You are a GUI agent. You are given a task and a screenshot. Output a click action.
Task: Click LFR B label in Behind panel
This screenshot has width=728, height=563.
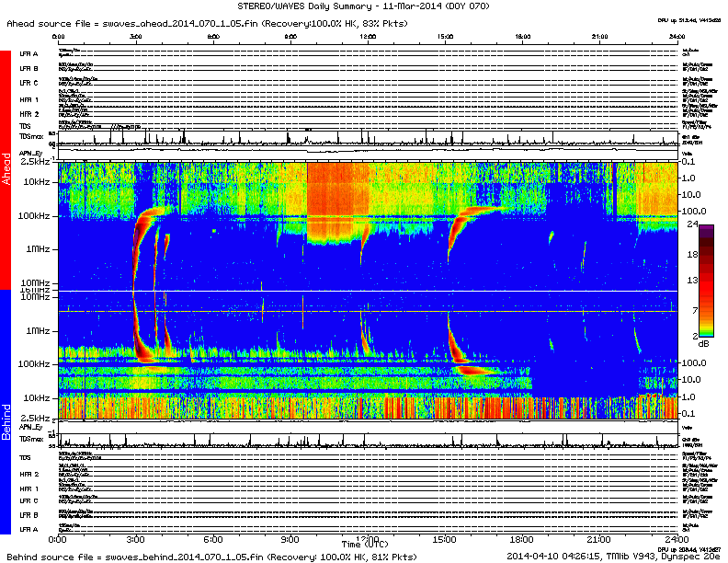(28, 515)
